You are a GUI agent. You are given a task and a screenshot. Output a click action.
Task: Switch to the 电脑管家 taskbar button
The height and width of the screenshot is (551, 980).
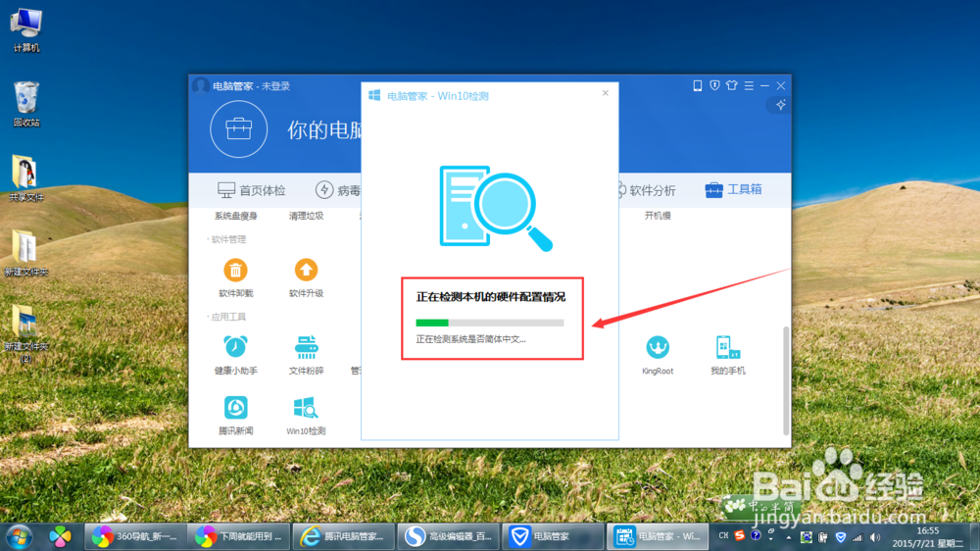tap(553, 536)
